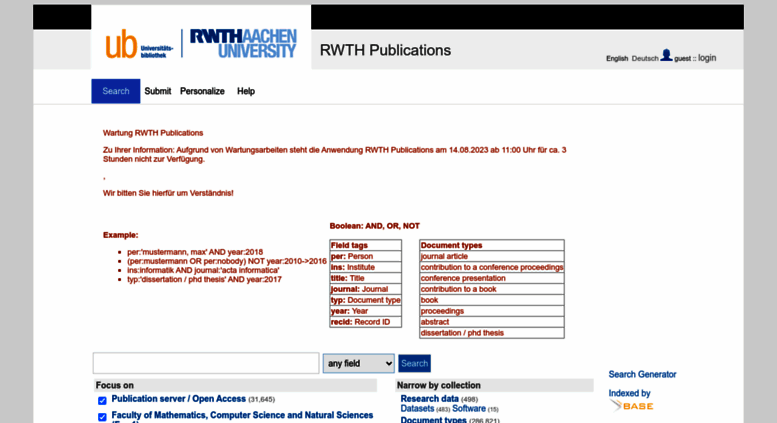Open the Help menu item
Screen dimensions: 777x423
(246, 91)
